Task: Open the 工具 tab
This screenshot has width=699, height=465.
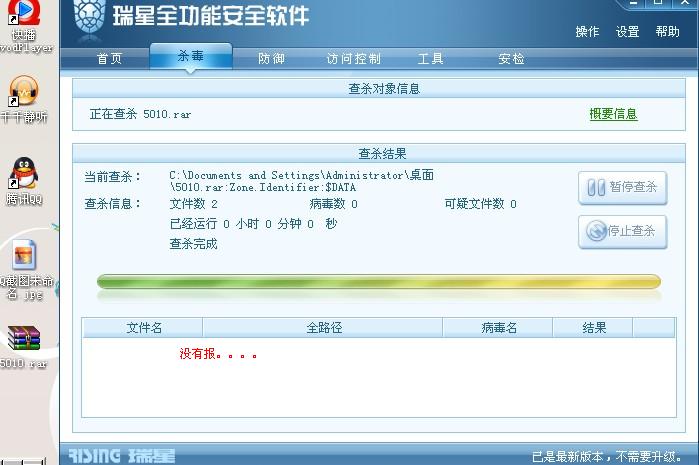Action: coord(431,58)
